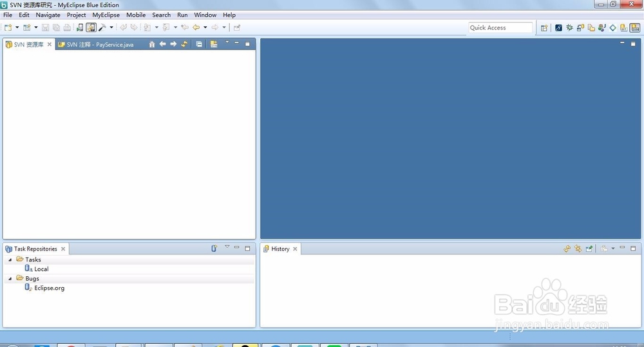This screenshot has height=347, width=644.
Task: Close the Task Repositories tab
Action: (63, 249)
